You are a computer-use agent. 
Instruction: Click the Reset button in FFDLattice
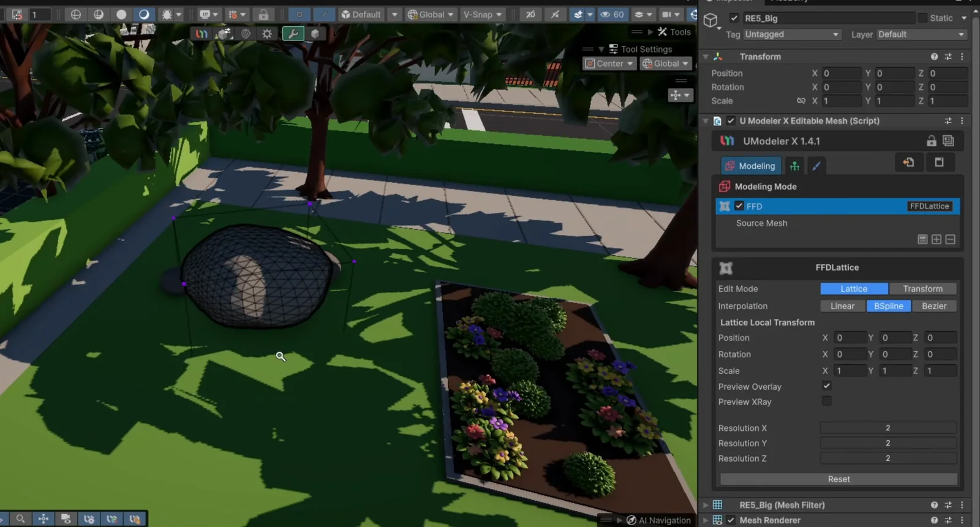pyautogui.click(x=839, y=479)
